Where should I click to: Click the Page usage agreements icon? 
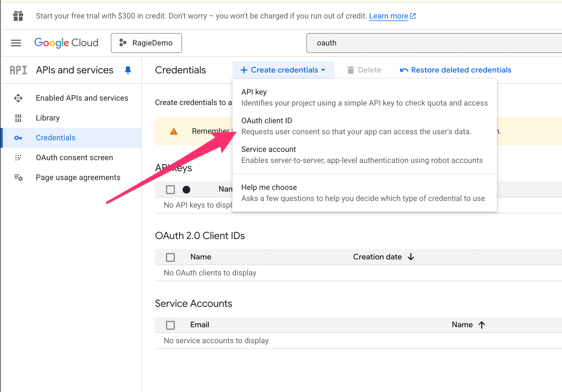[18, 178]
